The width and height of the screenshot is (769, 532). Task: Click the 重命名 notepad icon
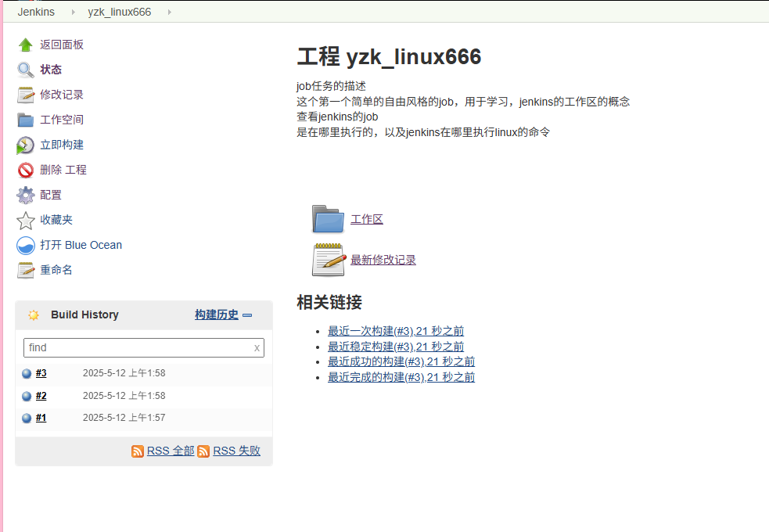[x=26, y=270]
